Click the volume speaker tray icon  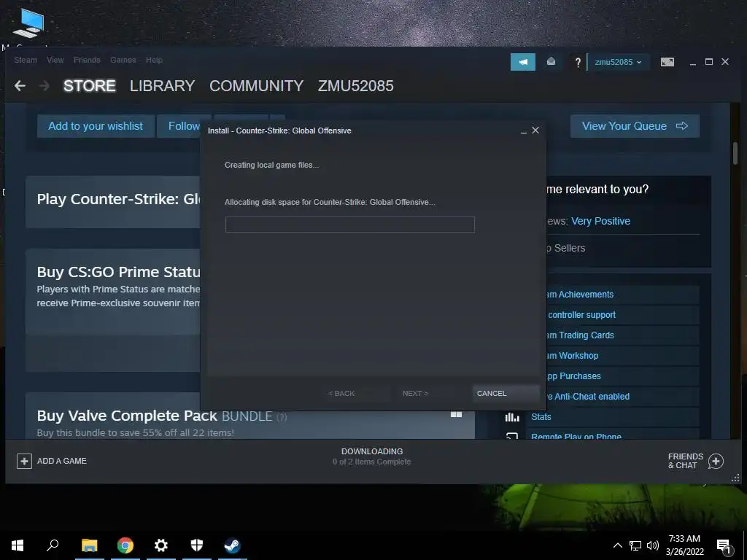pos(653,545)
